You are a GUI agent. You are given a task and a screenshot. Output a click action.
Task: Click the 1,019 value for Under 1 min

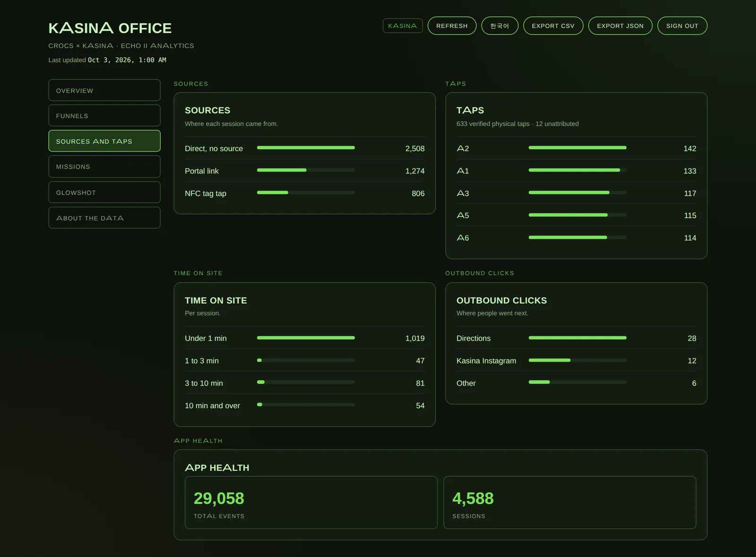coord(415,338)
